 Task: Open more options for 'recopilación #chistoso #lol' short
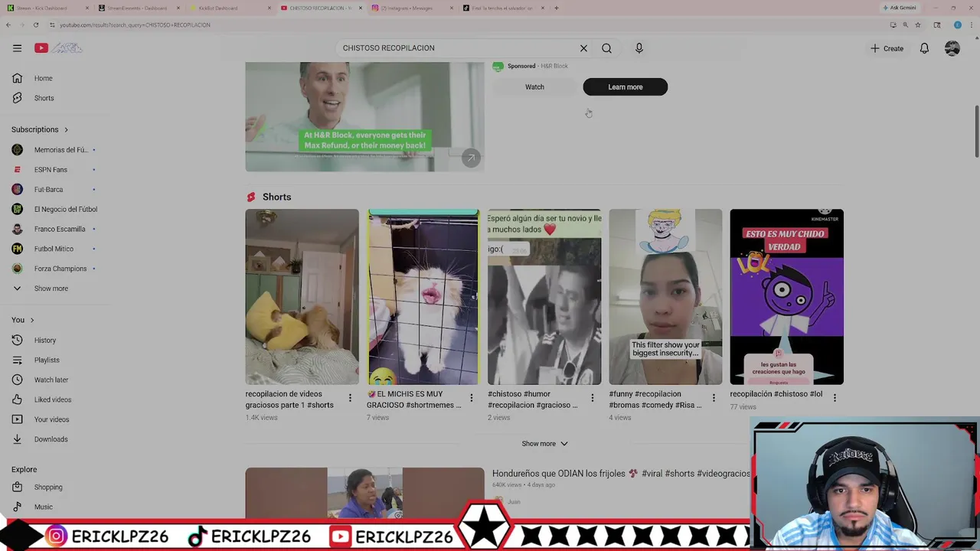[835, 398]
